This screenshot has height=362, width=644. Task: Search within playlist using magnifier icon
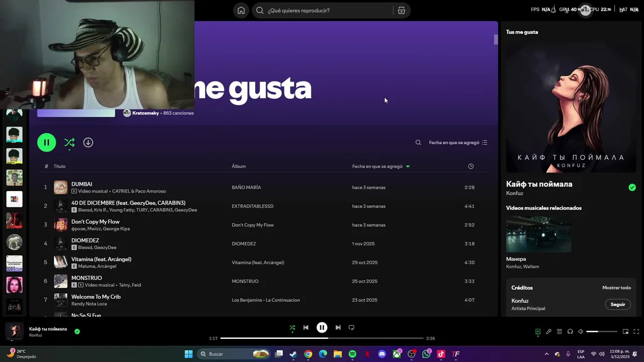[x=418, y=143]
